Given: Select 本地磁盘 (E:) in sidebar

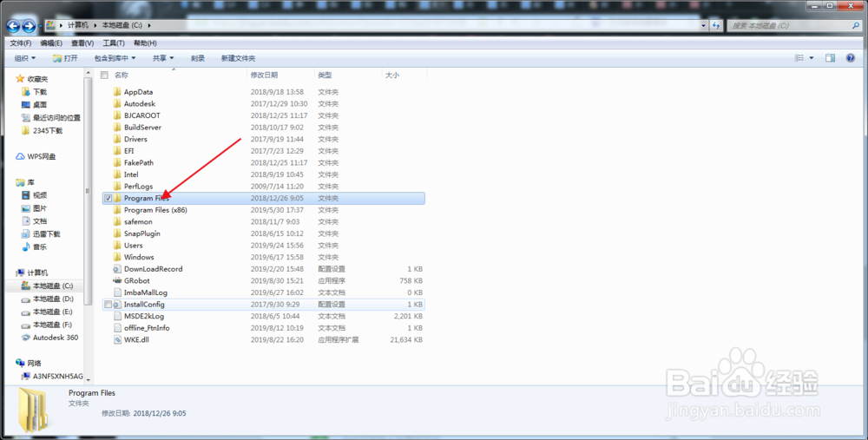Looking at the screenshot, I should tap(53, 312).
